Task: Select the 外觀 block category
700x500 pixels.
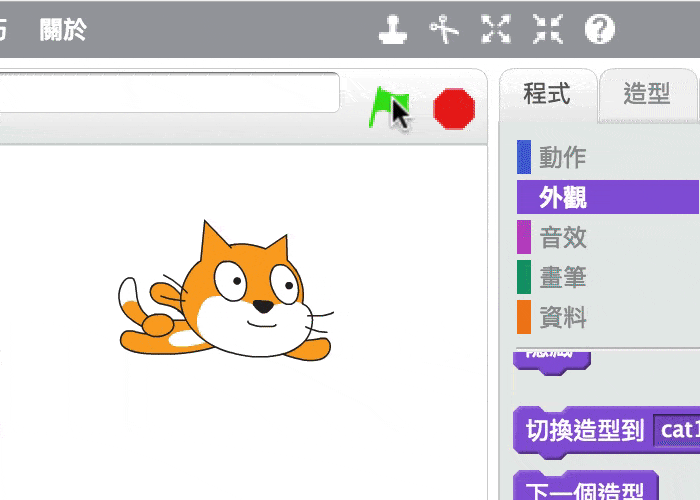Action: [x=608, y=197]
